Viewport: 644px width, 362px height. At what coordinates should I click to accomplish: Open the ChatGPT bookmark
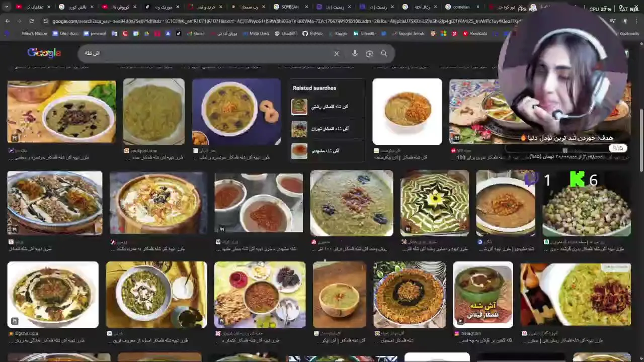pos(286,34)
